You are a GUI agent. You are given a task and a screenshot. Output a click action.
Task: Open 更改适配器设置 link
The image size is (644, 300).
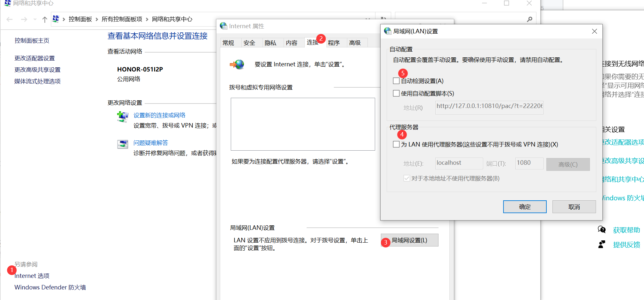[x=34, y=58]
